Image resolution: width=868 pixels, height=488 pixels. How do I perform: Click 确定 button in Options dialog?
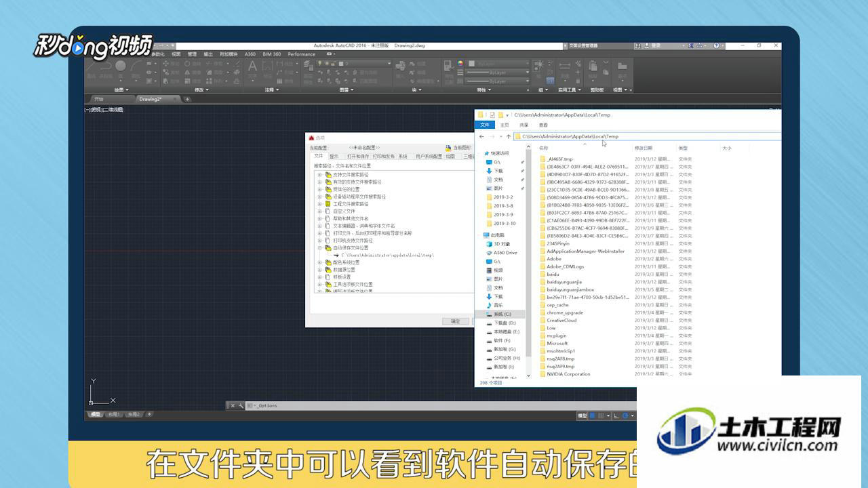click(455, 321)
